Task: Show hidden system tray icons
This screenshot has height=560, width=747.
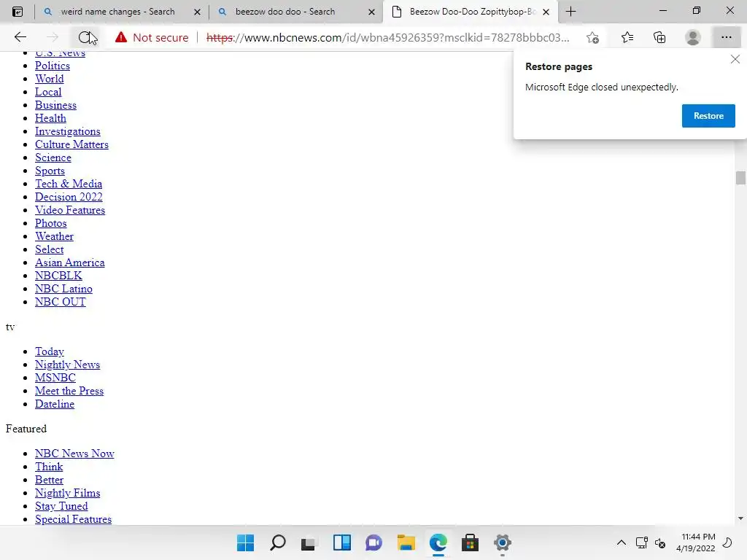Action: pos(622,542)
